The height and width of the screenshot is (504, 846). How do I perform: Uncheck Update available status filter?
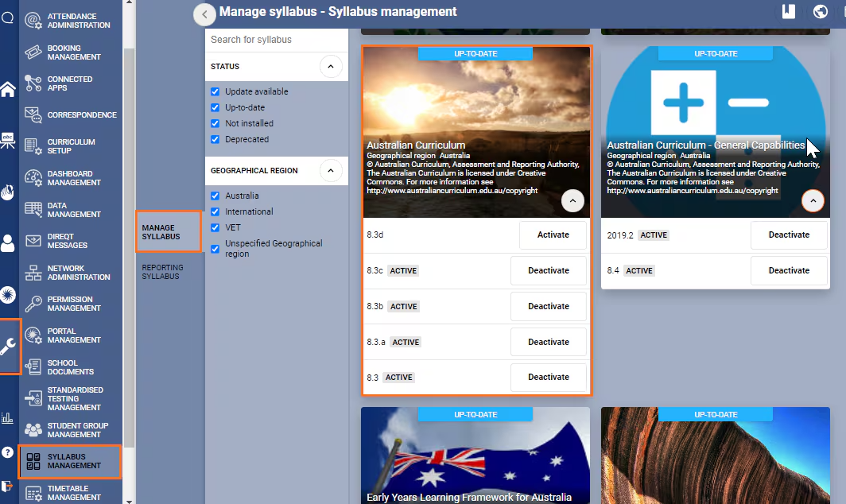point(215,91)
